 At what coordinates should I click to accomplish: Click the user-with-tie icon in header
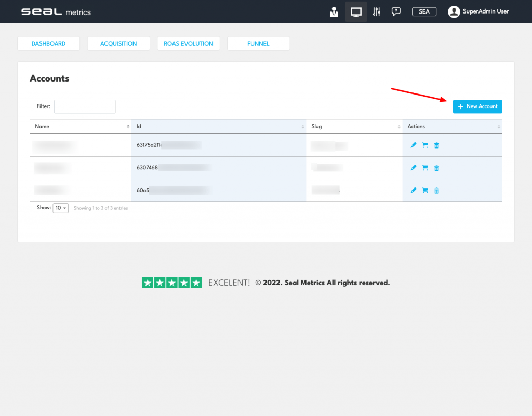tap(334, 11)
